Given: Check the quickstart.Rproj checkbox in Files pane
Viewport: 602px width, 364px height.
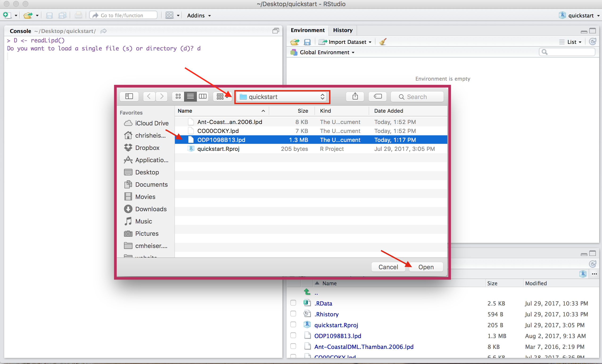Looking at the screenshot, I should tap(293, 325).
